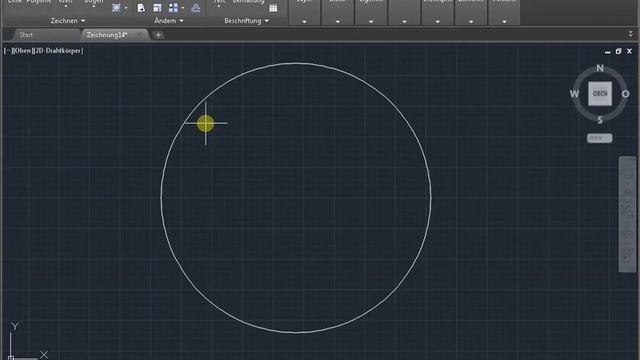Click the O compass direction on ViewCube
640x360 pixels.
point(625,94)
